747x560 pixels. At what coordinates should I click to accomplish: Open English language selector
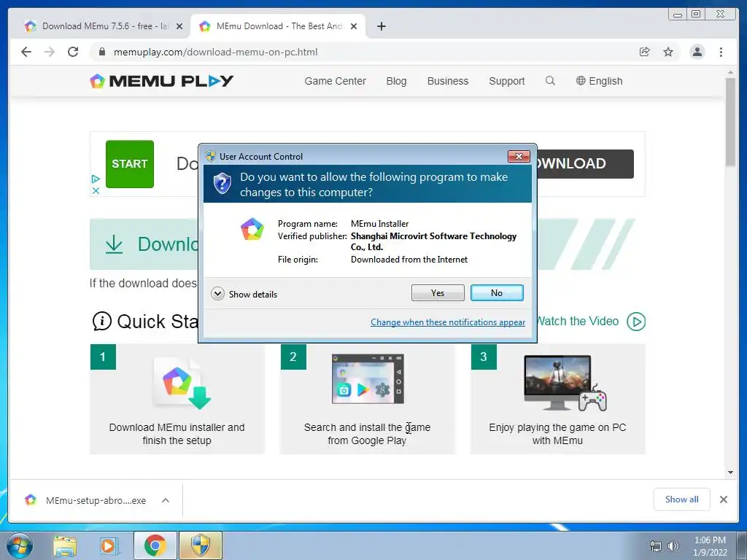click(600, 81)
